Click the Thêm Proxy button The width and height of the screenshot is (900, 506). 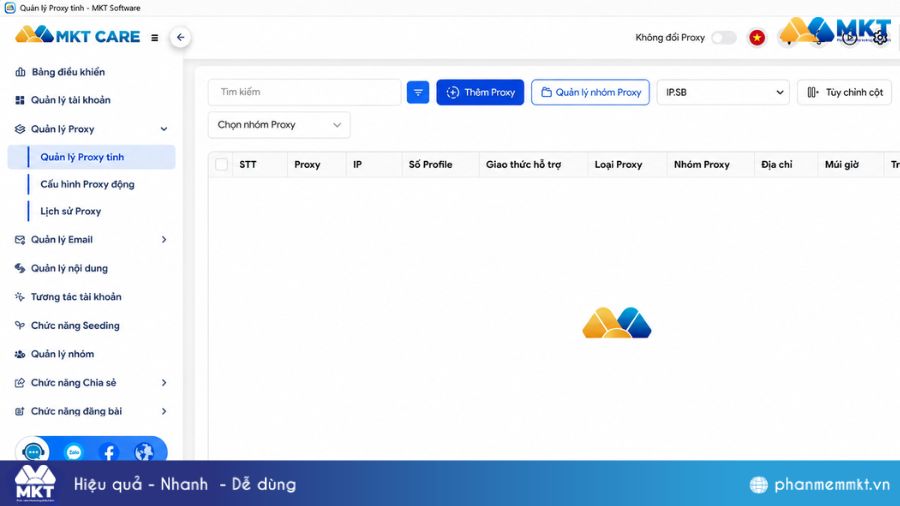pyautogui.click(x=480, y=92)
